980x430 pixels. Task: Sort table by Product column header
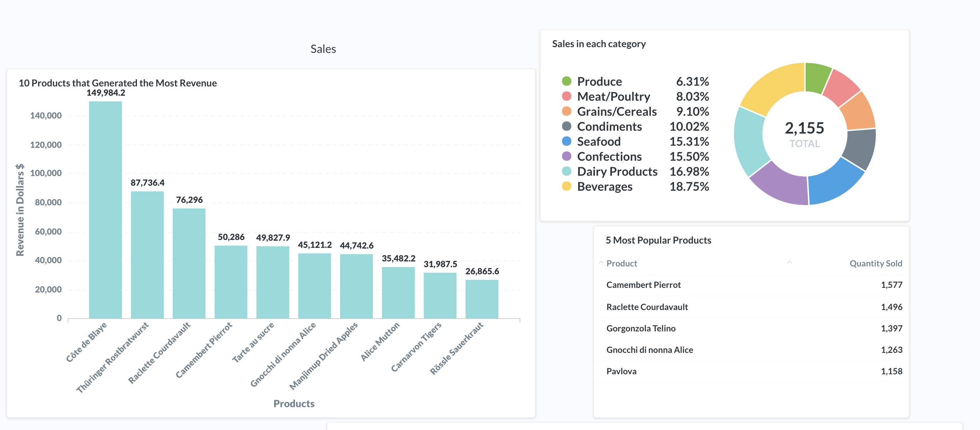tap(621, 263)
